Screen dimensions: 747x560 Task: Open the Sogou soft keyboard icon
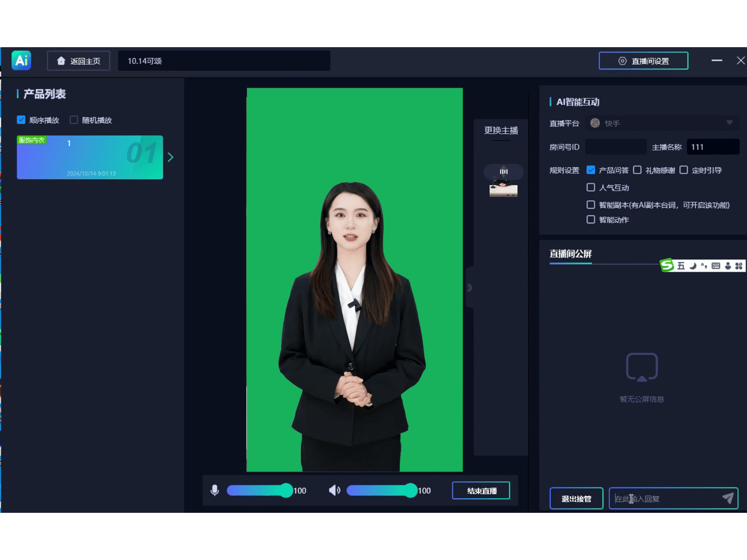pos(716,266)
